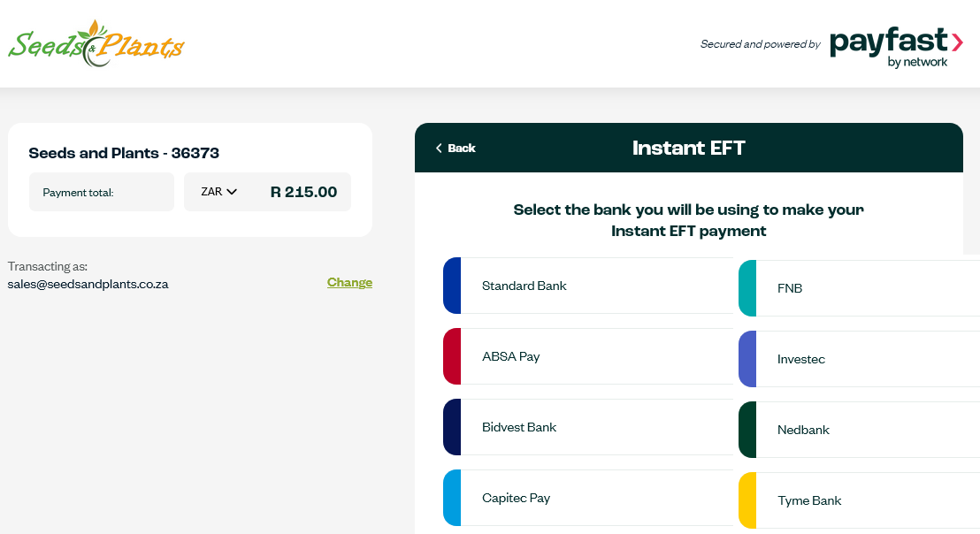Go back from Instant EFT
This screenshot has width=980, height=534.
click(456, 148)
